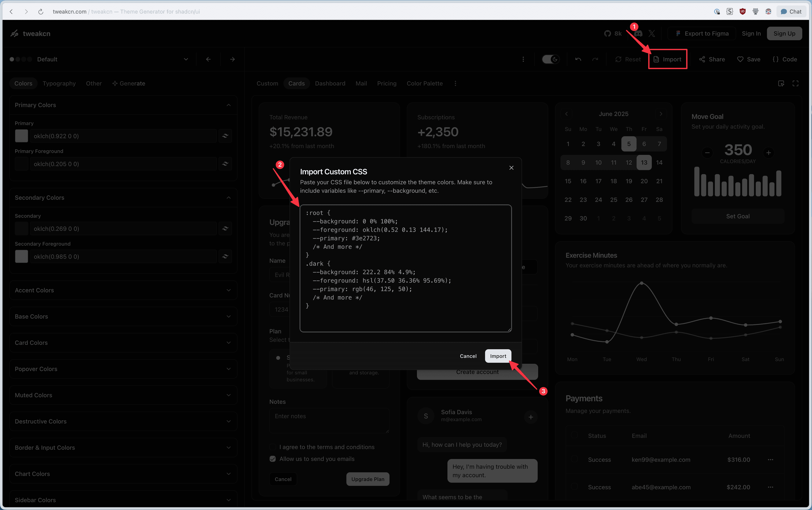The height and width of the screenshot is (510, 812).
Task: Uncheck Allow us to send emails
Action: 273,459
